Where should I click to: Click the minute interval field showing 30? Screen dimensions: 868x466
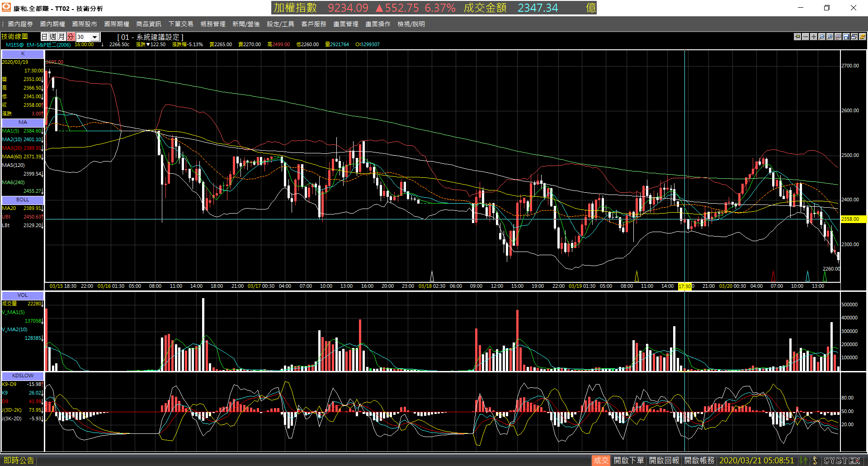coord(83,37)
